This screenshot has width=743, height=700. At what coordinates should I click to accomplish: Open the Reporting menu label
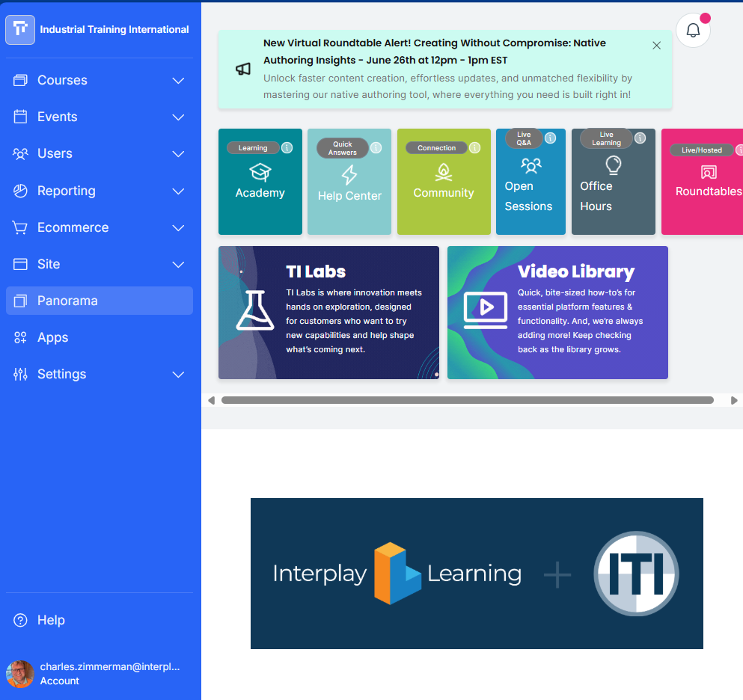coord(67,191)
